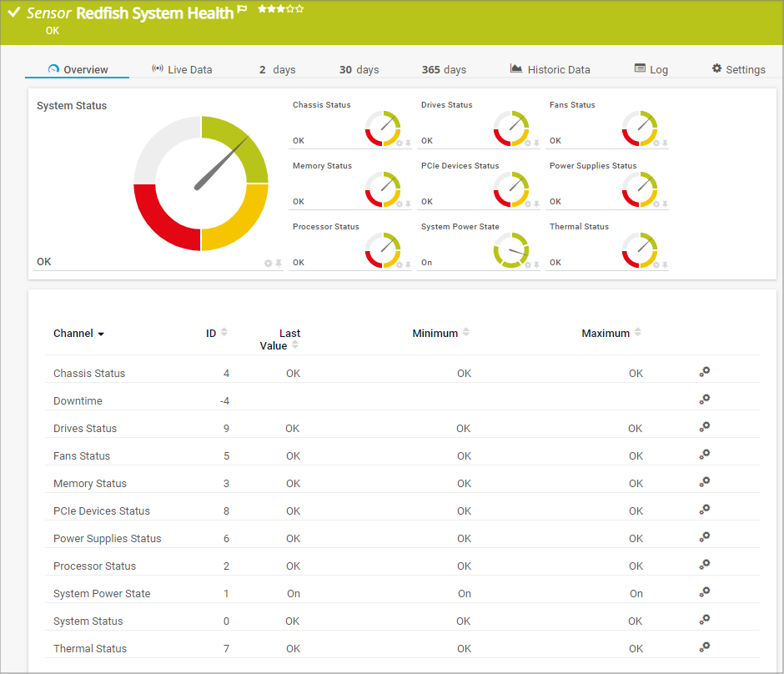Open settings gear for Thermal Status channel row
784x674 pixels.
pos(704,647)
